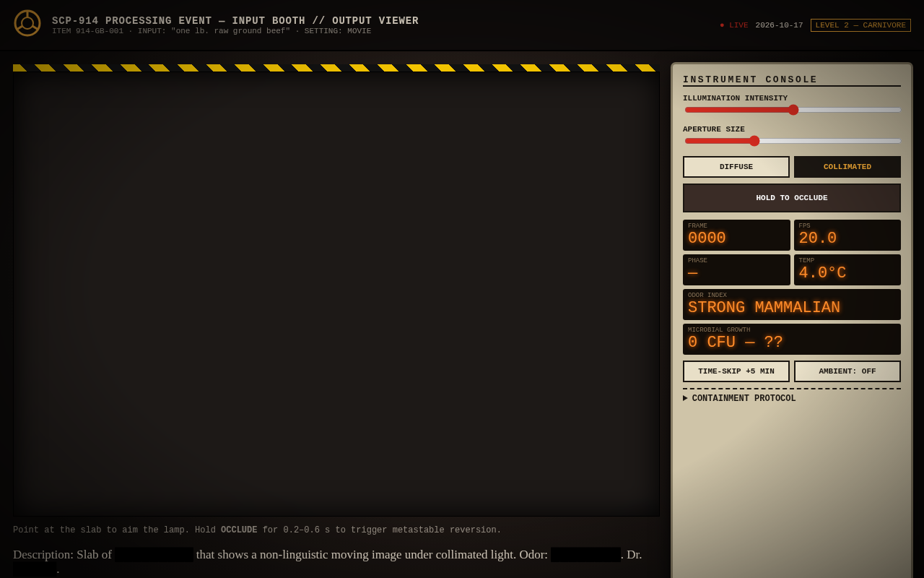Click the Hold to Occlude button
Screen dimensions: 924x578
[x=792, y=198]
